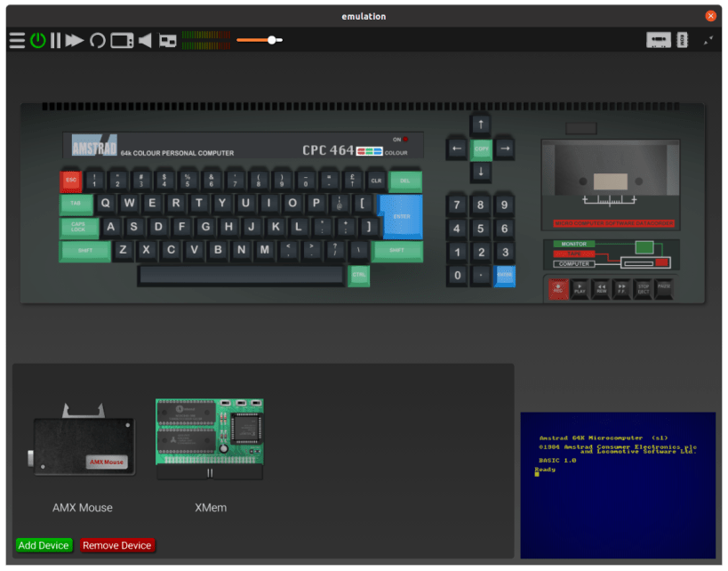Open the expansion card devices icon

168,41
